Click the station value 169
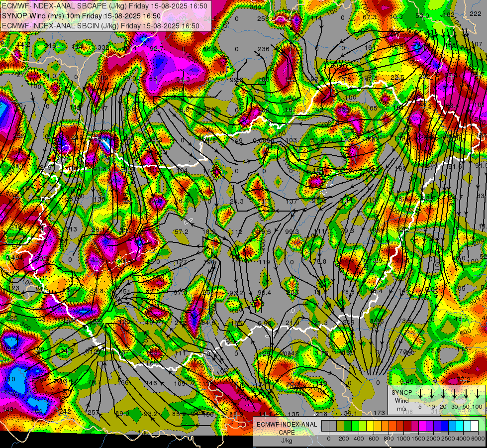The width and height of the screenshot is (487, 448). click(400, 169)
